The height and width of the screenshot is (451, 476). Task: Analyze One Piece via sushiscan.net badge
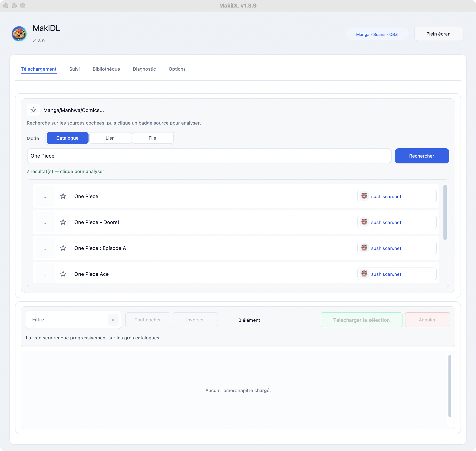coord(397,196)
